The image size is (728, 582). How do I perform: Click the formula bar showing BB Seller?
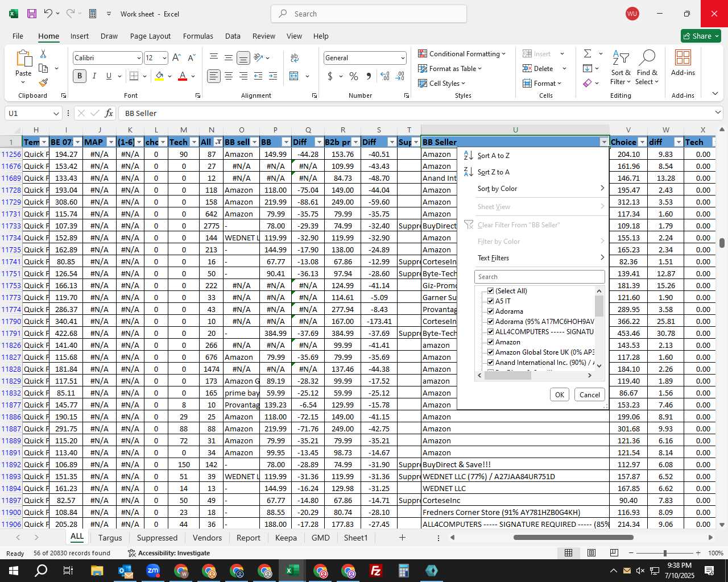421,113
